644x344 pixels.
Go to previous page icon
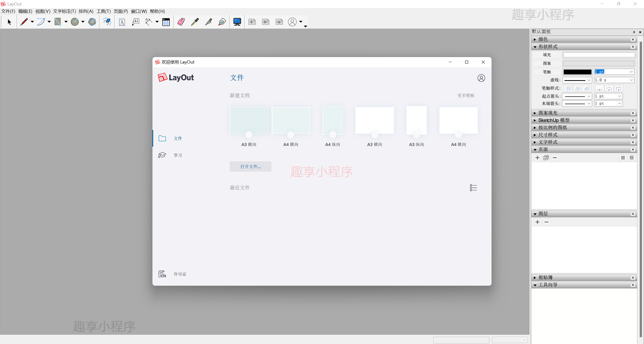pos(266,22)
